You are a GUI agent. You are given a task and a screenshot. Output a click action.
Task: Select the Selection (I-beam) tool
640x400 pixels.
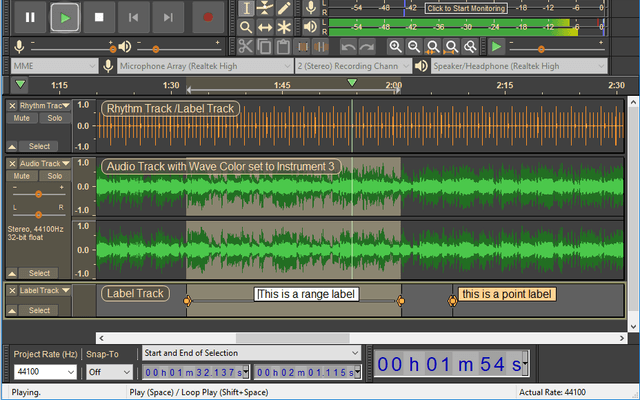246,8
